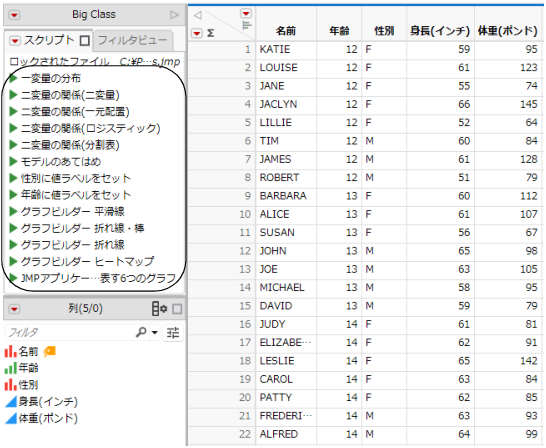Run the 年齢に値ラベルをセット script

[13, 195]
